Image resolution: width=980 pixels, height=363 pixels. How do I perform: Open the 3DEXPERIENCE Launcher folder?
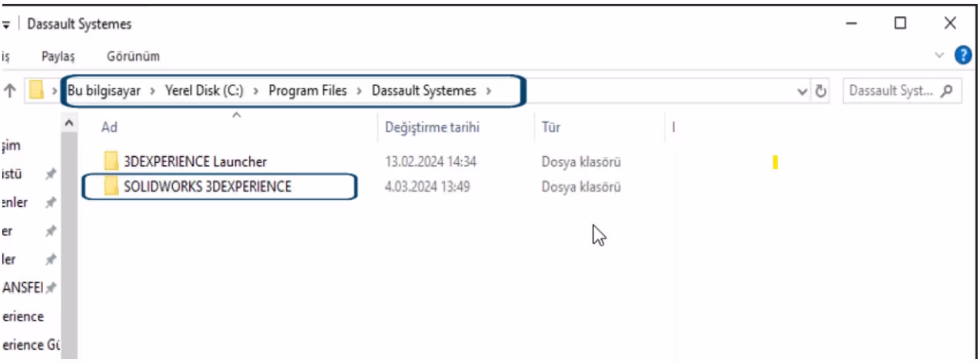click(195, 162)
